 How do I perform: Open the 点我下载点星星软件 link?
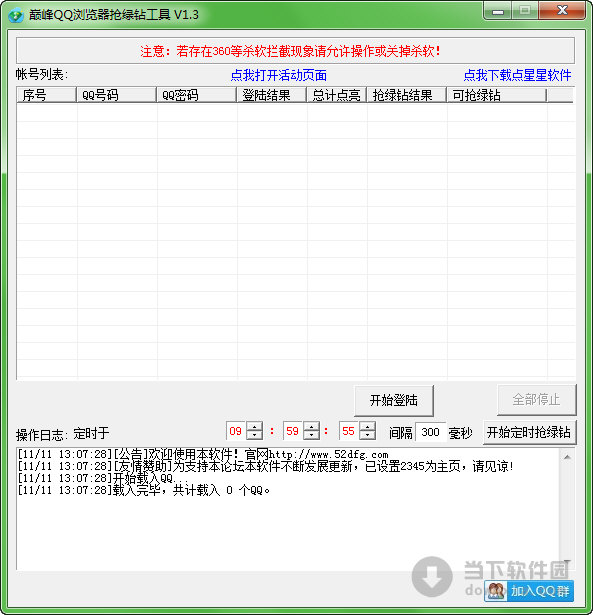click(517, 75)
